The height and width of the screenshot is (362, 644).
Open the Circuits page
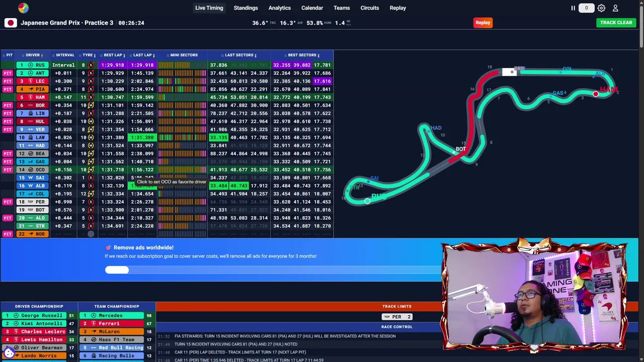(369, 8)
